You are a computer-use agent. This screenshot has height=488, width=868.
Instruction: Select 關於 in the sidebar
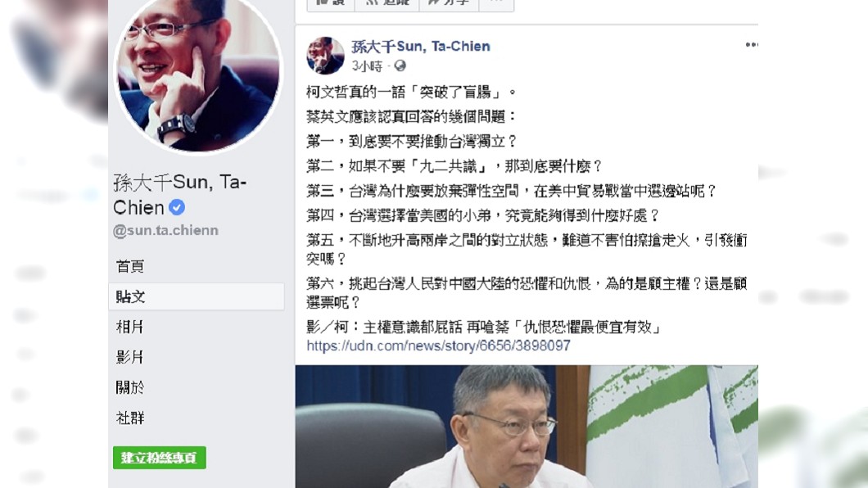pos(130,387)
